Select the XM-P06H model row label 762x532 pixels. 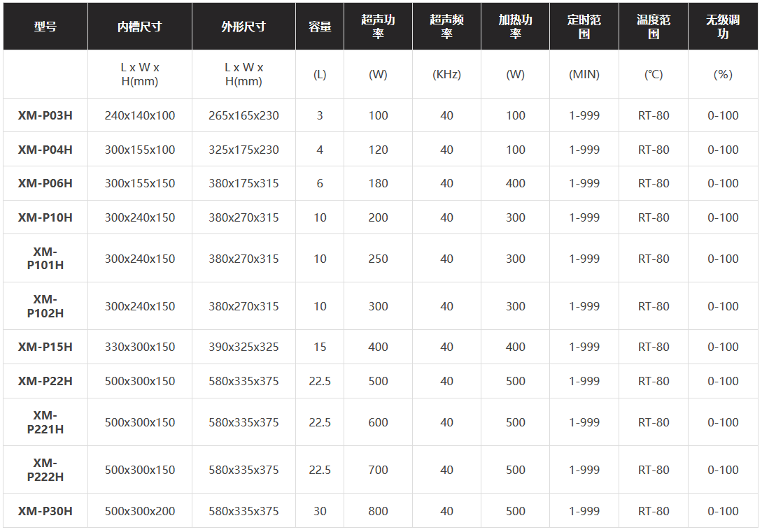[45, 183]
